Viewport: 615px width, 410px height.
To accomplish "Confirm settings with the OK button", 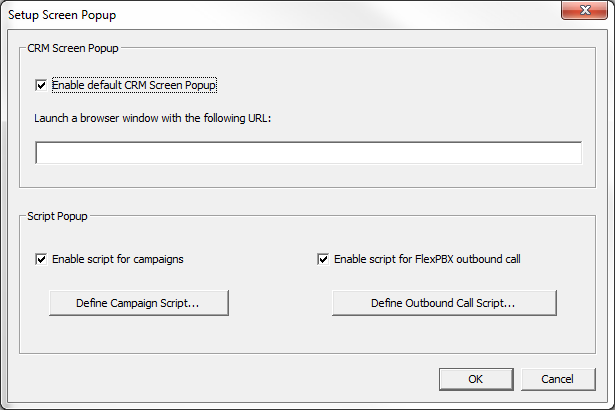I will [476, 379].
